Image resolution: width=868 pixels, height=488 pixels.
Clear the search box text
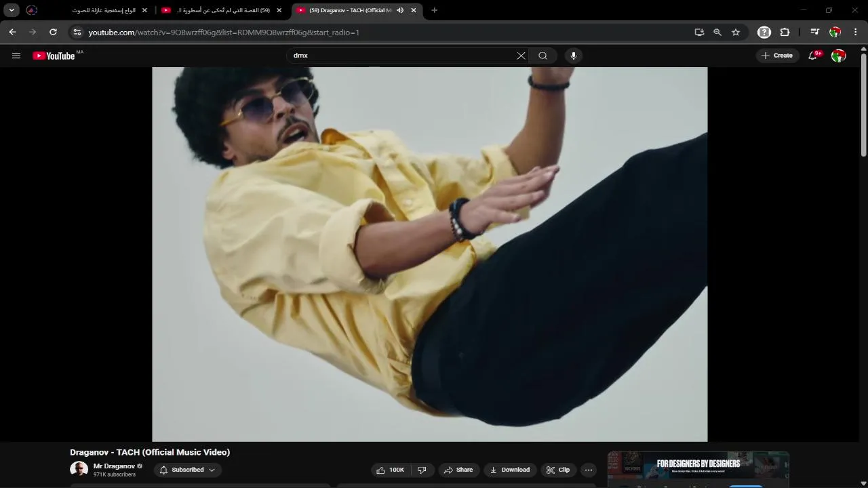pos(521,56)
